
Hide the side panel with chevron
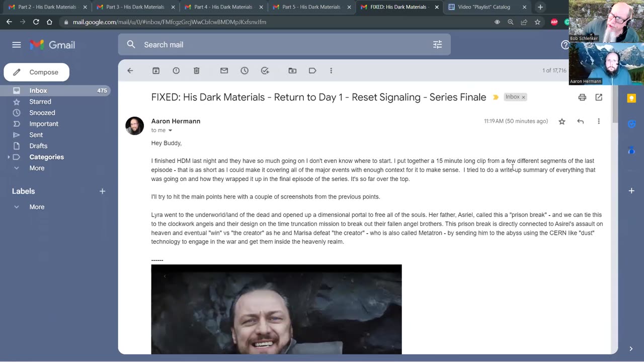(x=631, y=348)
